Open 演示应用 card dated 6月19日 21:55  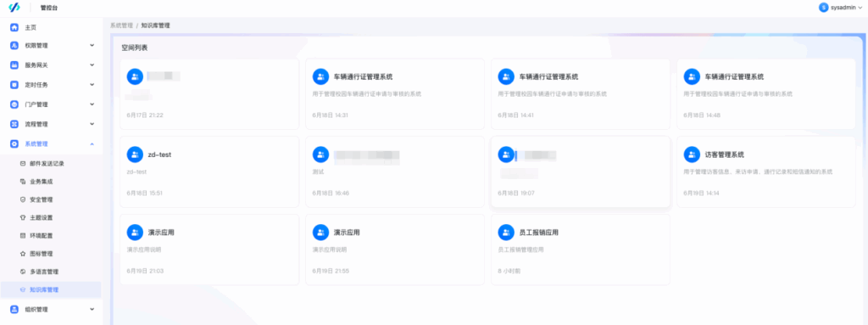(x=395, y=249)
